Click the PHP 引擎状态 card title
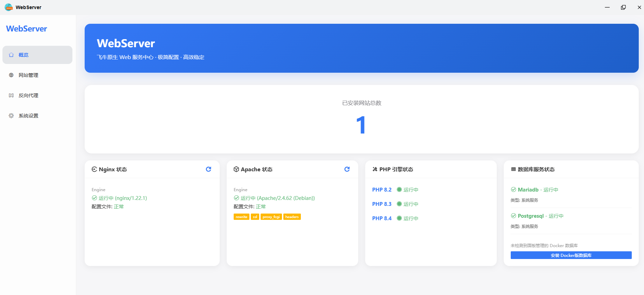This screenshot has width=644, height=295. tap(396, 169)
